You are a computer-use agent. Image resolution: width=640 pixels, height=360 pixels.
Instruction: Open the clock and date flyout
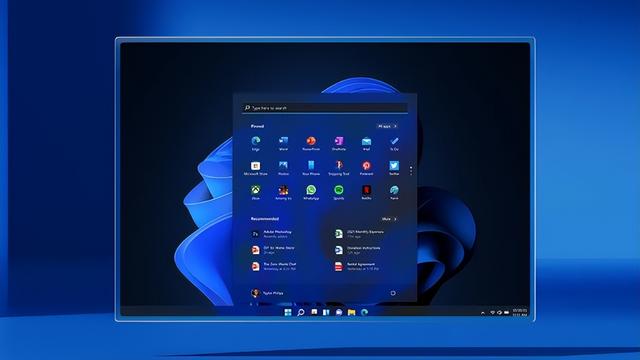(x=520, y=313)
